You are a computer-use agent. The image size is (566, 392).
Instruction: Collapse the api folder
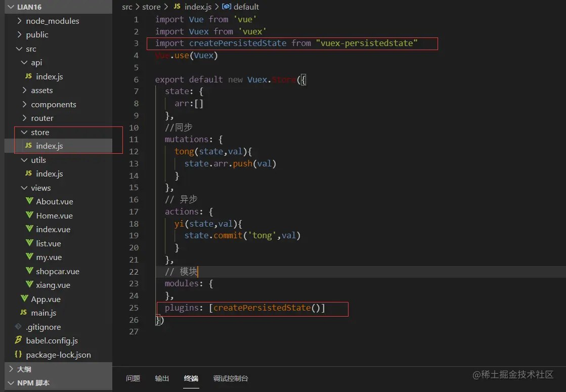[x=24, y=62]
